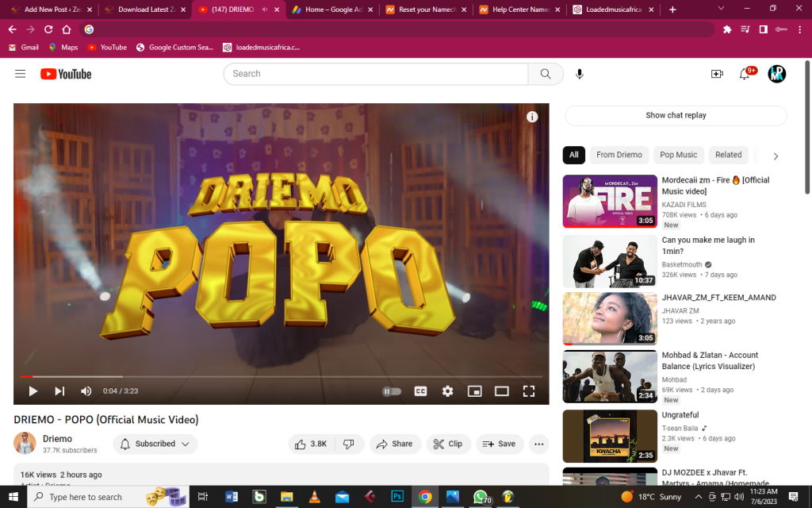The image size is (812, 508).
Task: Open WhatsApp from taskbar
Action: pos(481,497)
